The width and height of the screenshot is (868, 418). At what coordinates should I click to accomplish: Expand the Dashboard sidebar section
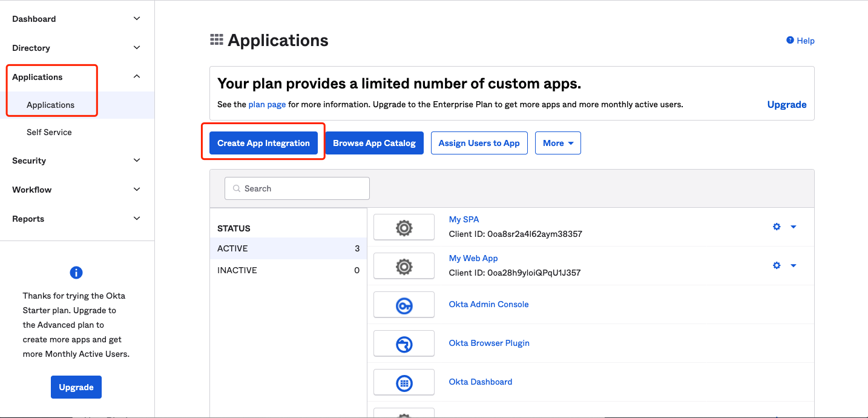(137, 19)
